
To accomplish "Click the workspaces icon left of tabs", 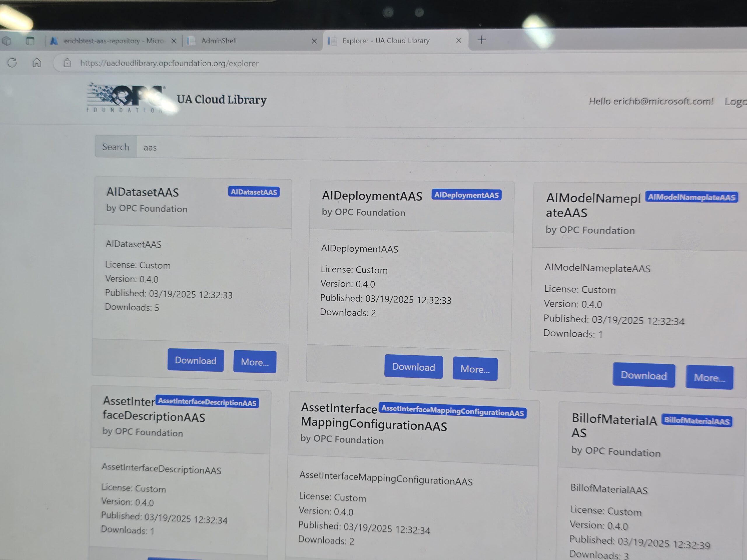I will 7,41.
